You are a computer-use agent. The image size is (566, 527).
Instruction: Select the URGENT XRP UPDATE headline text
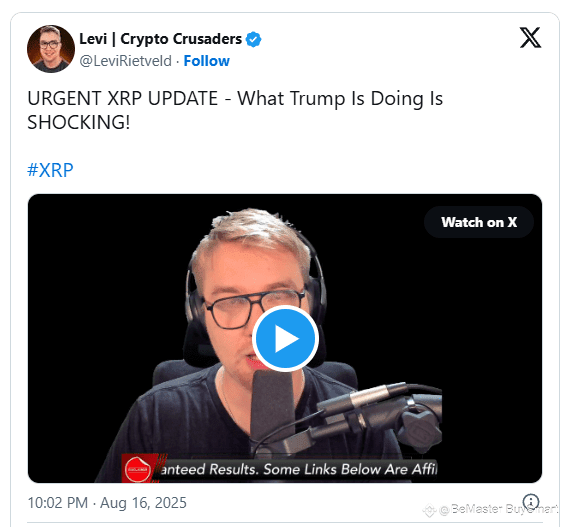[x=123, y=99]
